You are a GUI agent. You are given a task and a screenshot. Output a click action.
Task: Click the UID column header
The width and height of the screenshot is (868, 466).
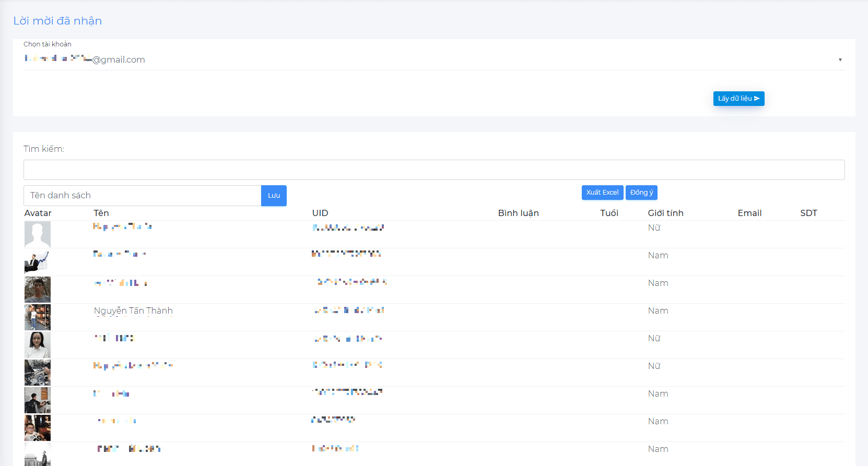pos(320,213)
